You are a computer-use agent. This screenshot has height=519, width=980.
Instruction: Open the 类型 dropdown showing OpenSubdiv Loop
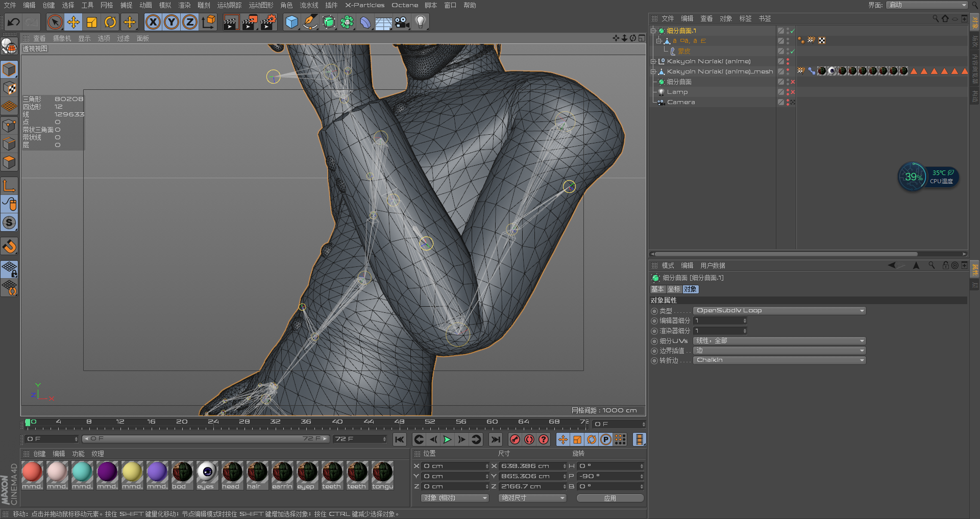tap(779, 311)
